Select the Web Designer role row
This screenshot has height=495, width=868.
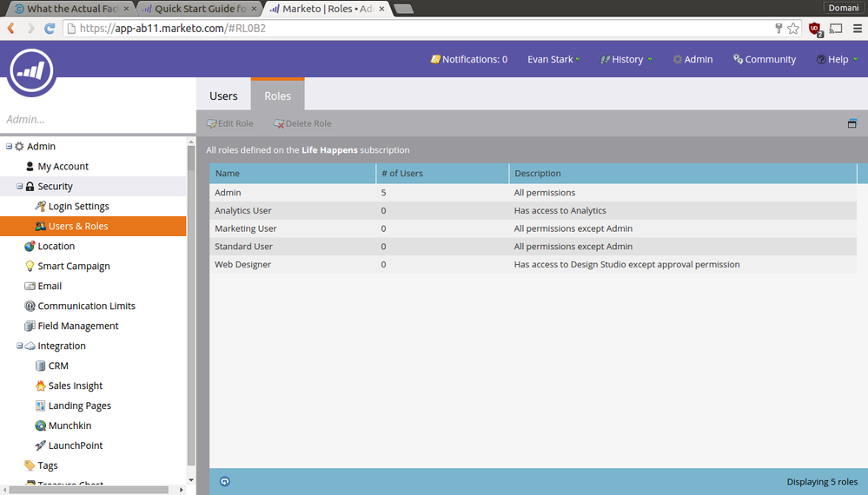533,264
